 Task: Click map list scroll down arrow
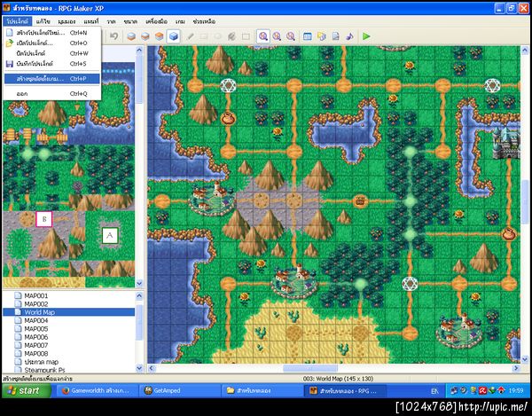139,368
